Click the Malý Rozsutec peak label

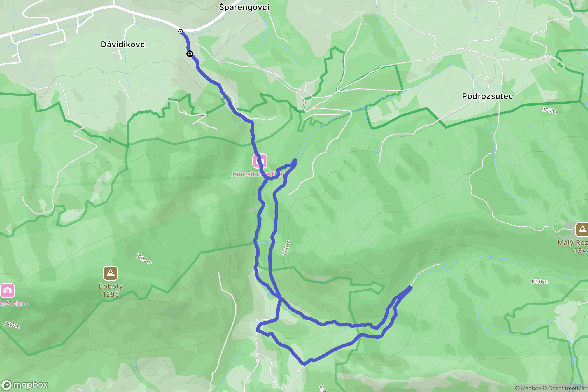[573, 246]
